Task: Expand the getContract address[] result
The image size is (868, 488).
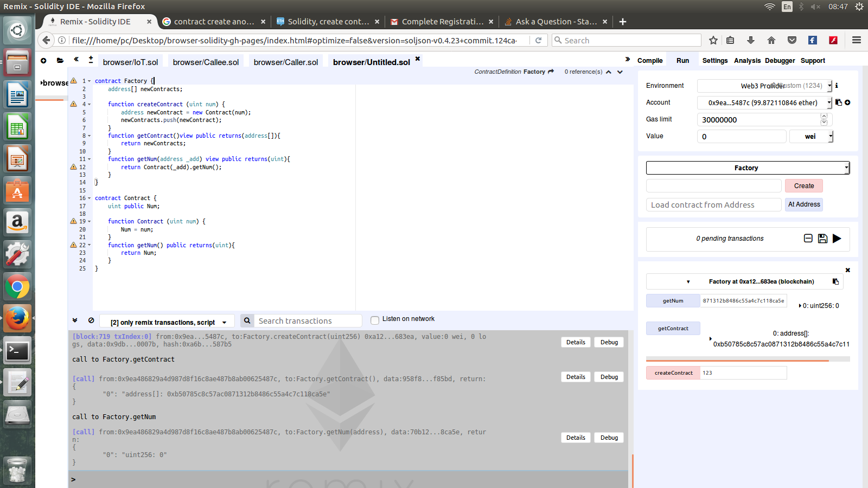Action: 711,339
